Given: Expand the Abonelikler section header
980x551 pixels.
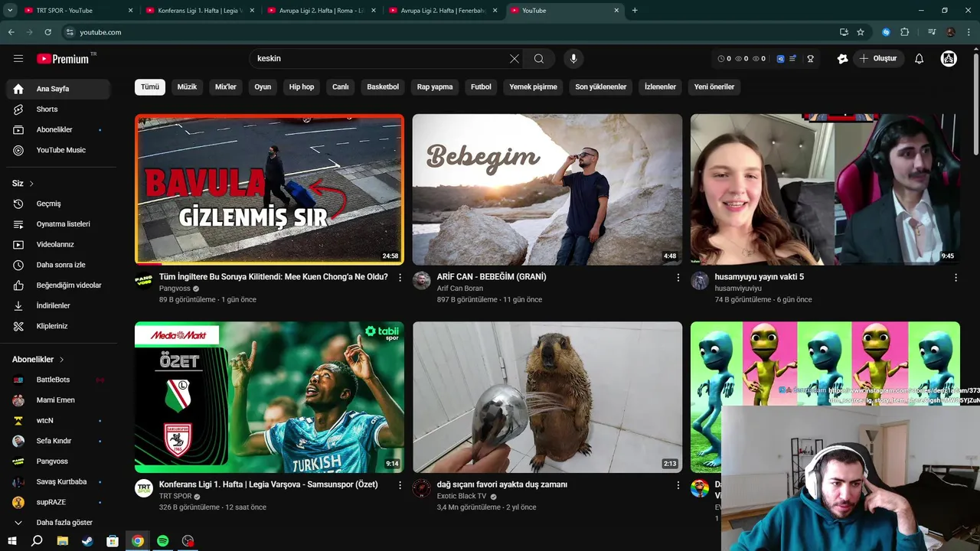Looking at the screenshot, I should (38, 360).
